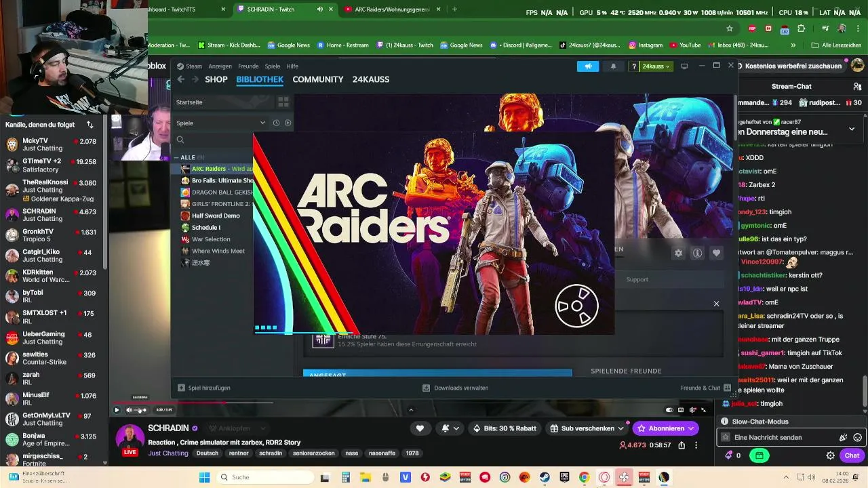The image size is (868, 488).
Task: Open Steam from Windows taskbar
Action: pos(545,477)
